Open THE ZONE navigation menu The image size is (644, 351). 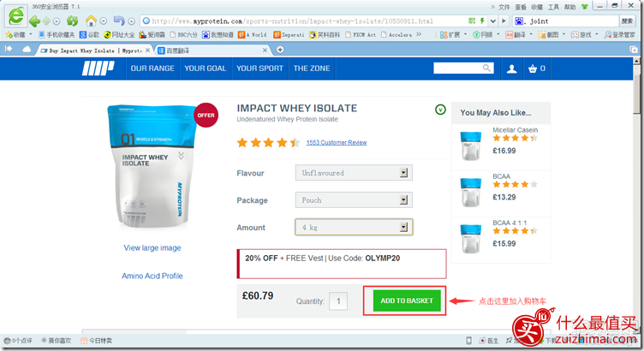[312, 68]
